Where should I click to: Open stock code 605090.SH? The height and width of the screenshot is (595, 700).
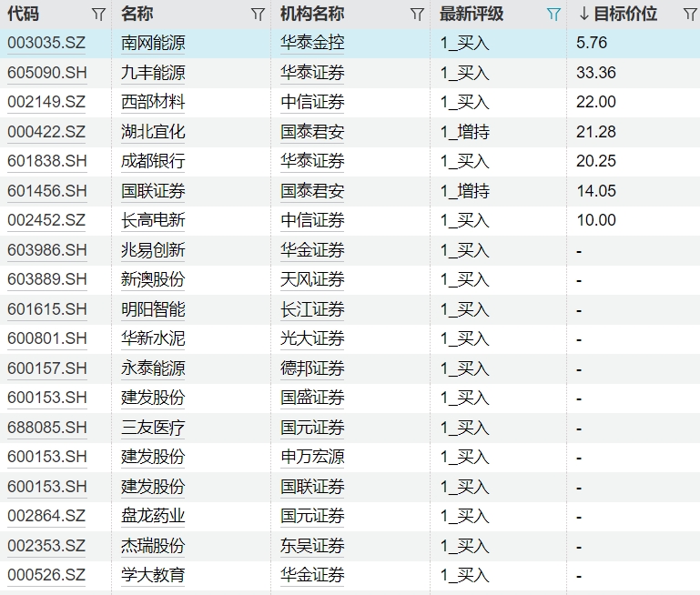[x=47, y=73]
